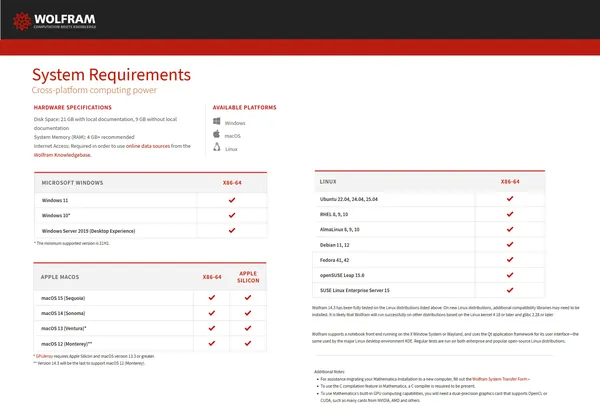Click the checkmark in the Fedora row
This screenshot has height=419, width=600.
[x=510, y=259]
